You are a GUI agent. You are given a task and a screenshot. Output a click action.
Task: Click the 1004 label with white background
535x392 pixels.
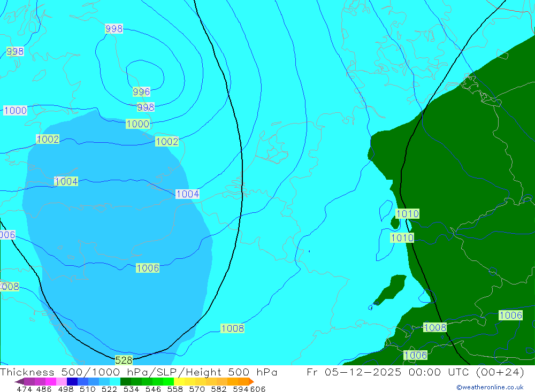[x=187, y=194]
